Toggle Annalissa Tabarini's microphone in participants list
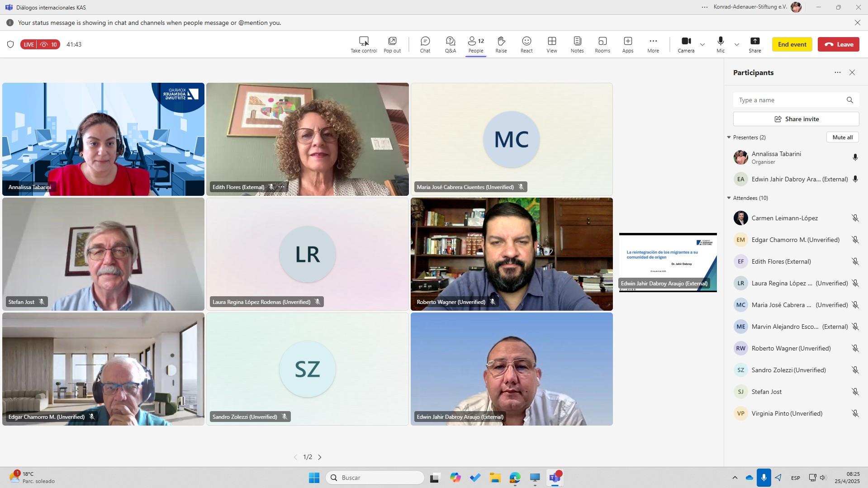This screenshot has height=488, width=868. [x=855, y=157]
